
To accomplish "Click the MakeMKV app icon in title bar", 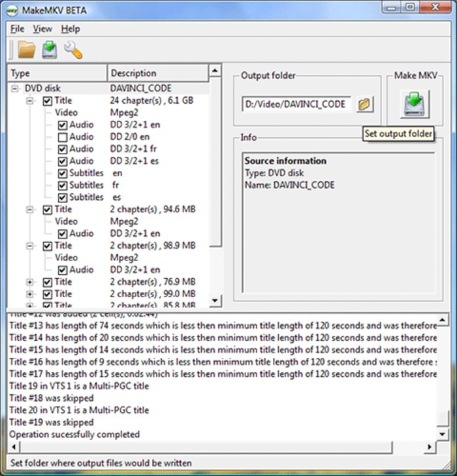I will click(13, 9).
